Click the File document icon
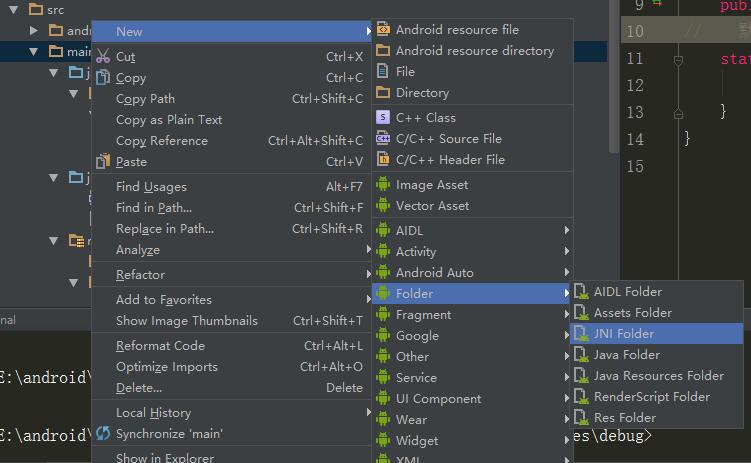This screenshot has width=751, height=463. coord(383,71)
